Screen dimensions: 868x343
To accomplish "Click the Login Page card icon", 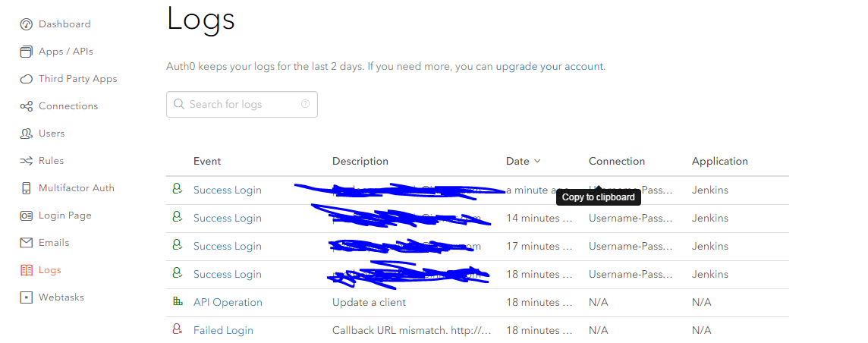I will pyautogui.click(x=26, y=216).
